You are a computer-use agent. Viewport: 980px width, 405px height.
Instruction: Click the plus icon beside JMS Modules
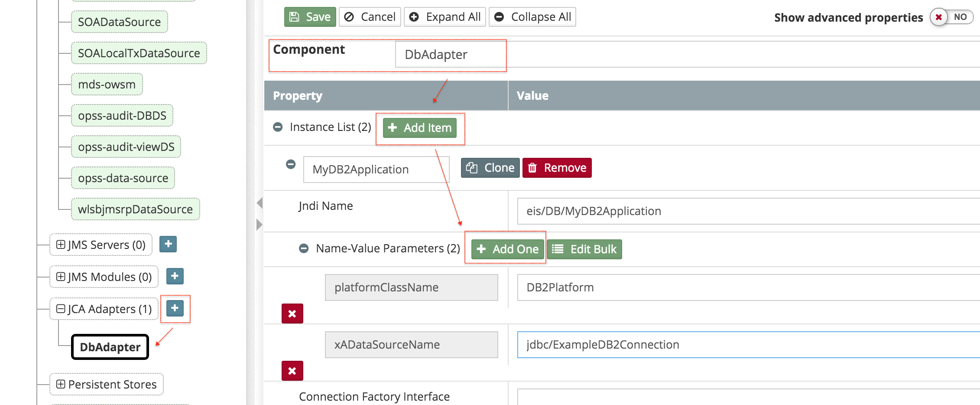point(175,276)
